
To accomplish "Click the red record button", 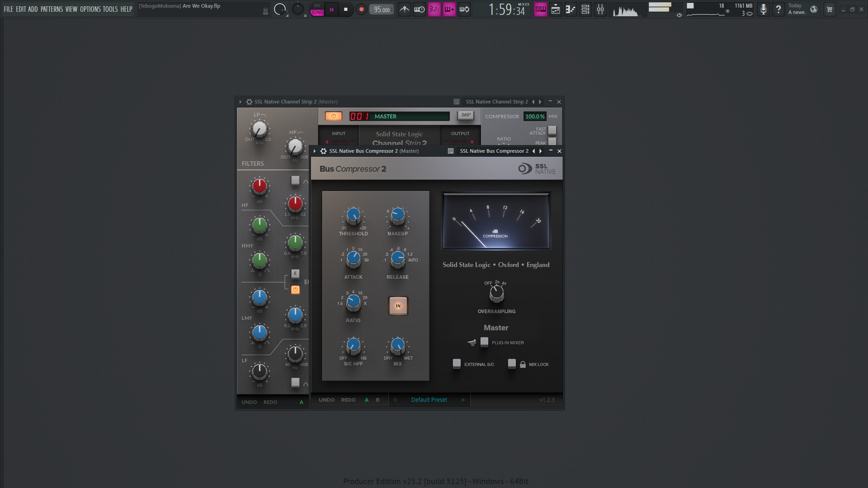I will coord(361,9).
